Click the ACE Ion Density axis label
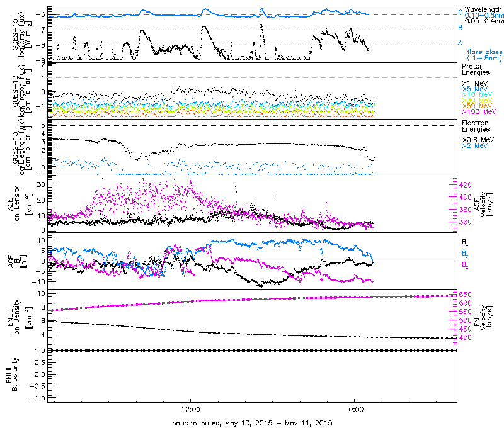Image resolution: width=504 pixels, height=428 pixels. pyautogui.click(x=20, y=204)
